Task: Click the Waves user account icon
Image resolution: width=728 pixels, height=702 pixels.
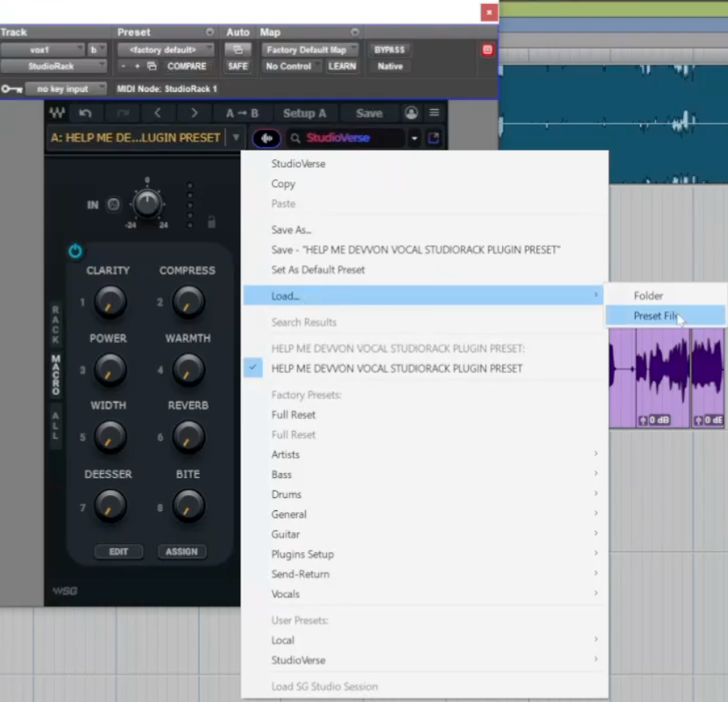Action: pos(412,113)
